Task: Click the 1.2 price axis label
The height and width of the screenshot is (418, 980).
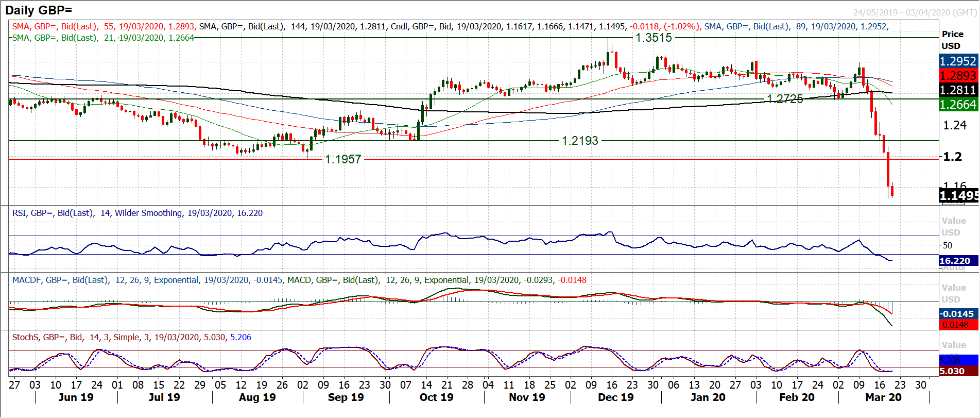Action: pyautogui.click(x=952, y=157)
